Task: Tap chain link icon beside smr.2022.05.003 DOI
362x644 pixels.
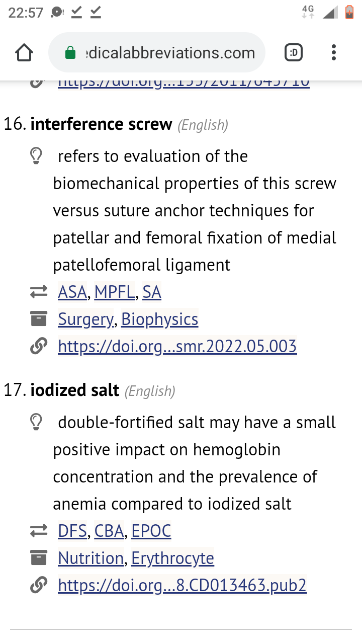Action: [x=39, y=346]
